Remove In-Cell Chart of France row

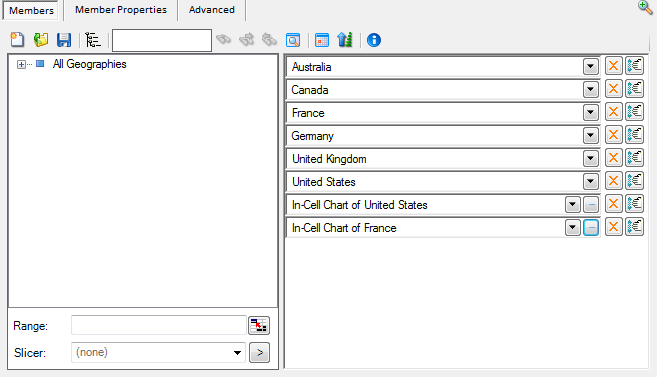(x=613, y=227)
